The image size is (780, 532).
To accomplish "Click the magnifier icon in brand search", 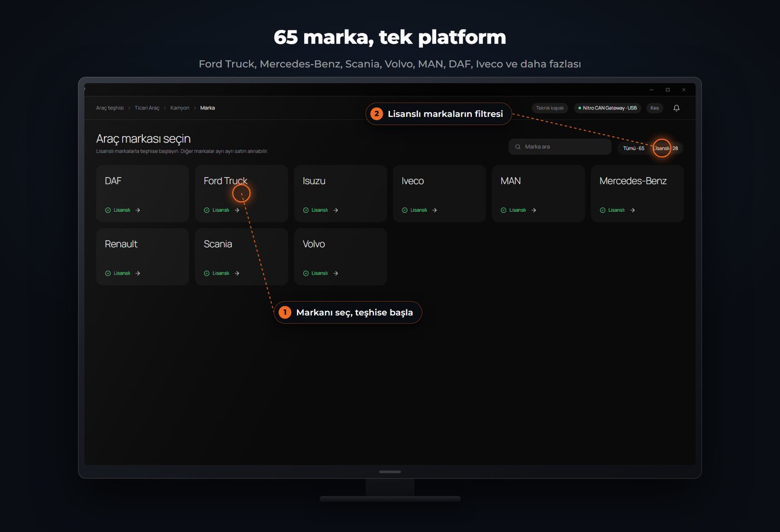I will [518, 147].
